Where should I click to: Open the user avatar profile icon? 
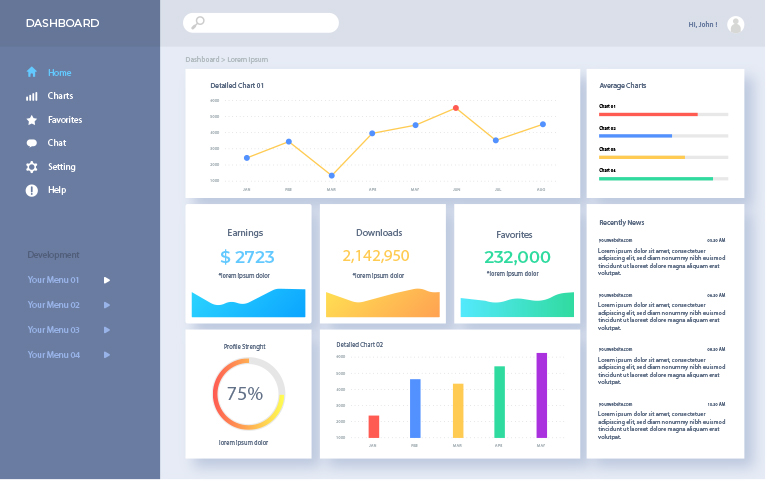click(735, 24)
